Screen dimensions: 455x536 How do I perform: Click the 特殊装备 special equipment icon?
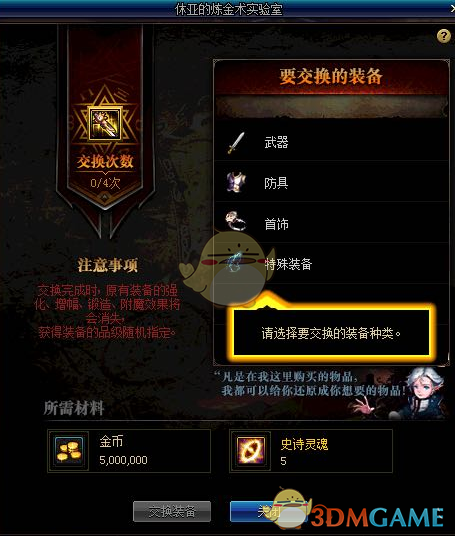[x=235, y=263]
